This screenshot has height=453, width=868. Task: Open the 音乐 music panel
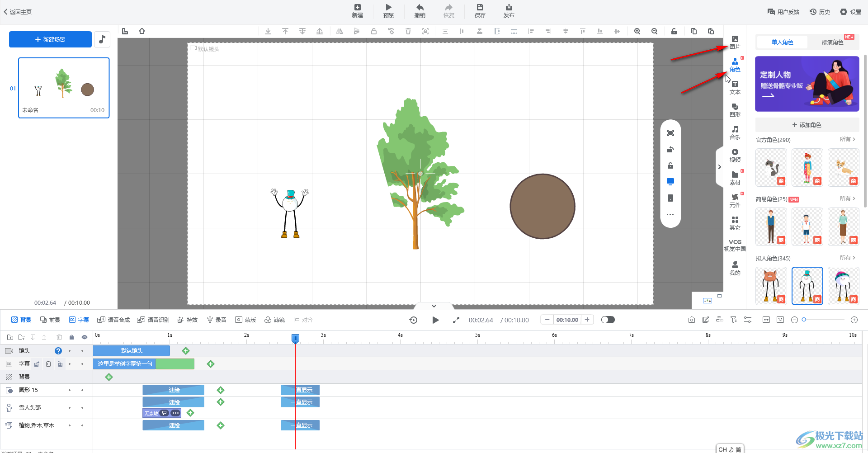pyautogui.click(x=735, y=133)
